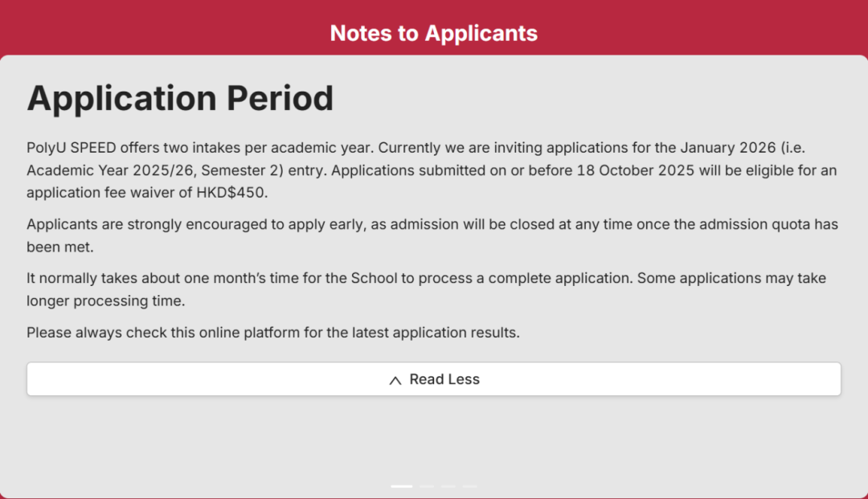The width and height of the screenshot is (868, 499).
Task: Click the Application Period heading
Action: click(180, 98)
